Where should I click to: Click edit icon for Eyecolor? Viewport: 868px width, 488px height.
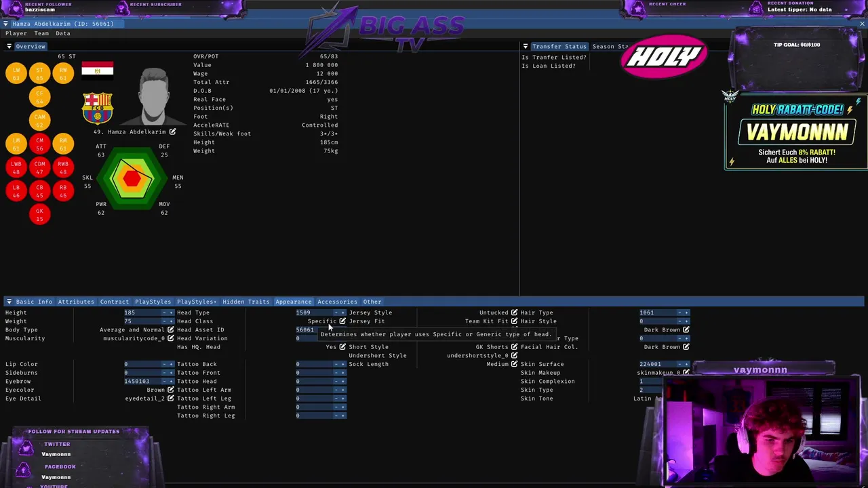171,390
